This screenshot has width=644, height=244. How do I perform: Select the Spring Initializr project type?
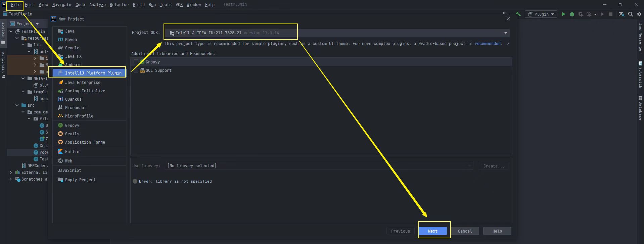click(x=89, y=91)
